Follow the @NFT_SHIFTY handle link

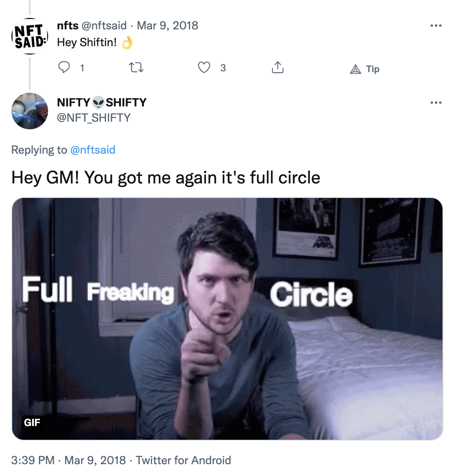(x=93, y=117)
